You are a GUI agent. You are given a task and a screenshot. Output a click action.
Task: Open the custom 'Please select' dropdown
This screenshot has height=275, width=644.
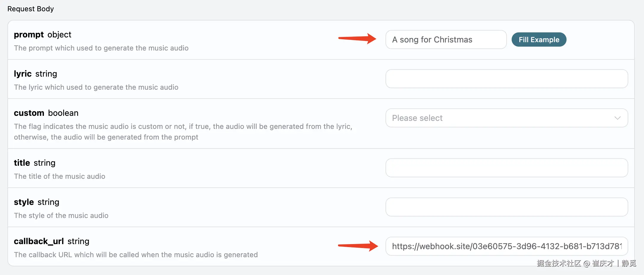(507, 118)
